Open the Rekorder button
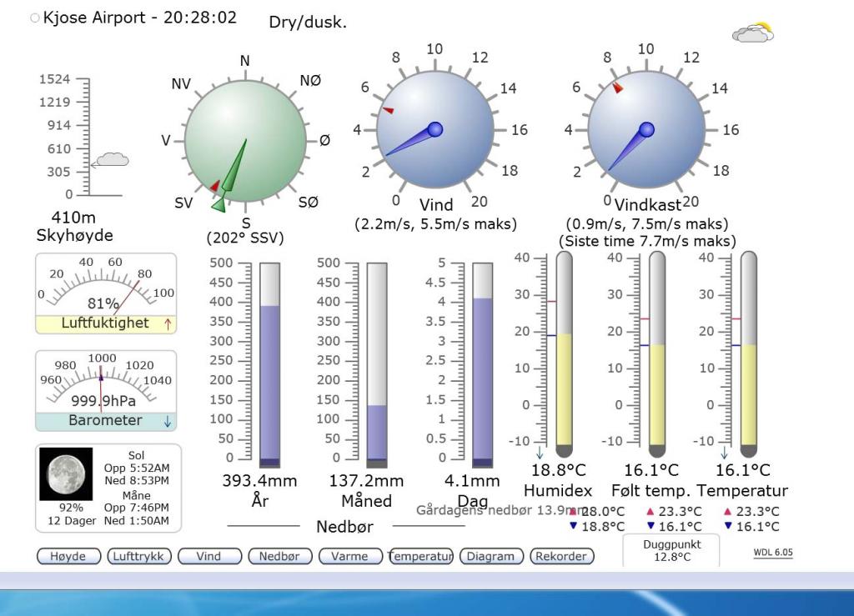 [x=561, y=557]
